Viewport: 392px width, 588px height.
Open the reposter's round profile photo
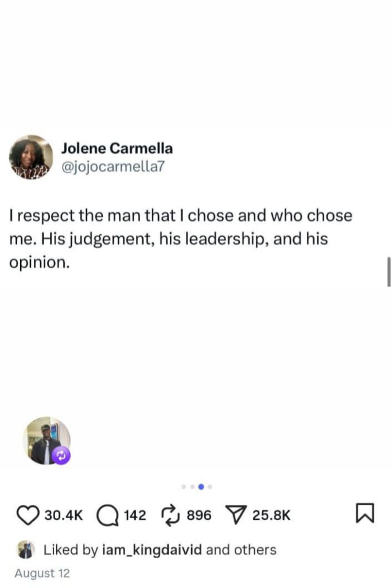45,439
